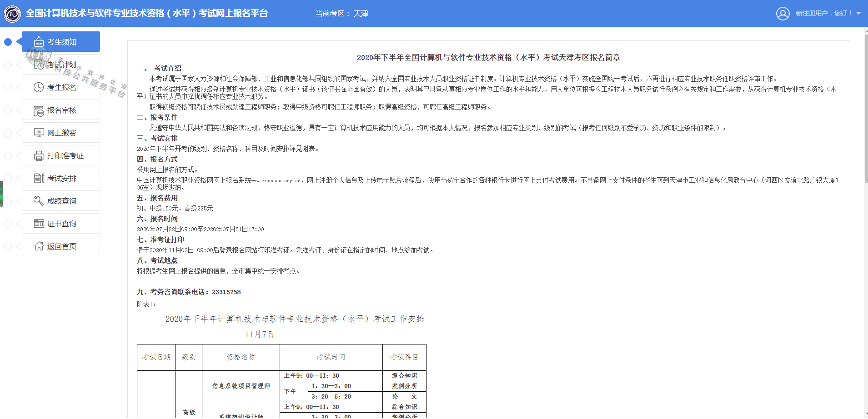The width and height of the screenshot is (868, 419).
Task: Click the 考生须知 sidebar icon
Action: coord(39,42)
